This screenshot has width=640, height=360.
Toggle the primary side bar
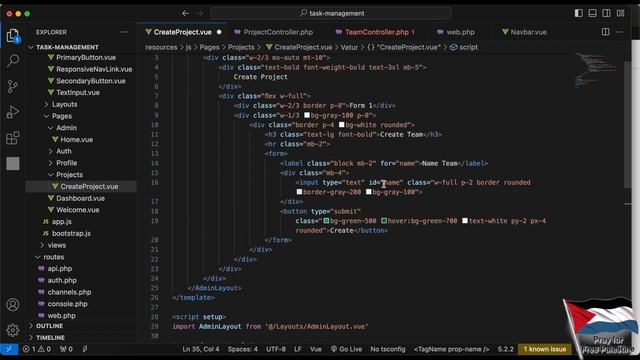tap(579, 13)
